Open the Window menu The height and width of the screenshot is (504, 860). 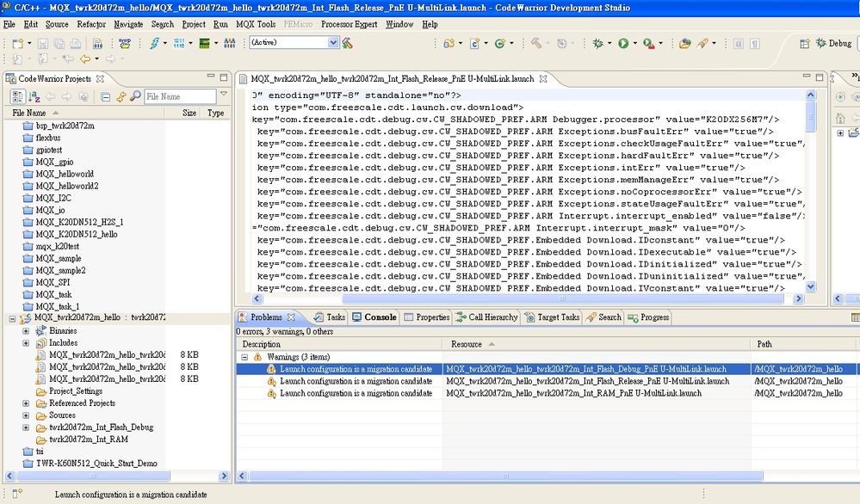coord(399,25)
